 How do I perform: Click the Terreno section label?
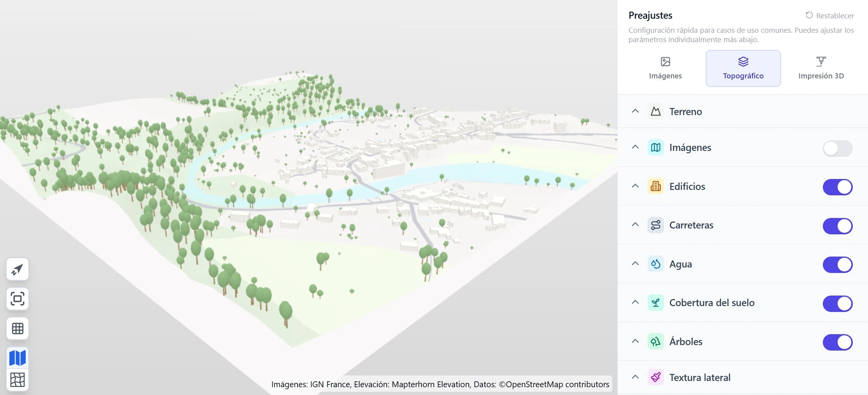click(685, 112)
